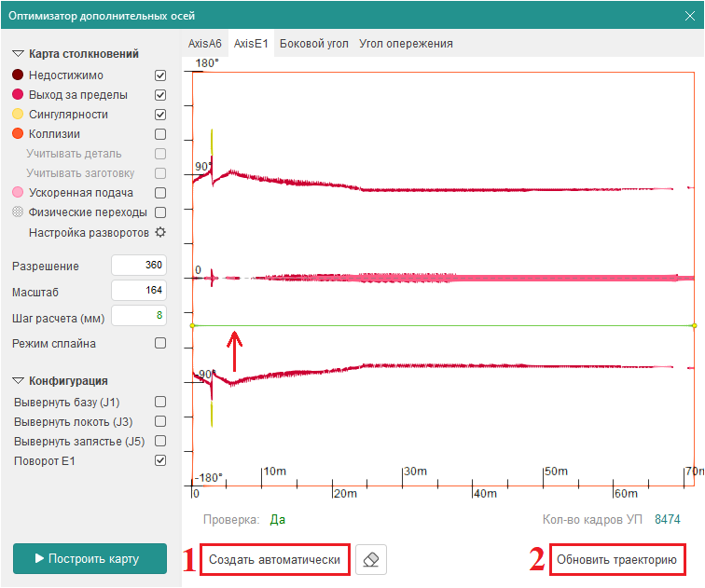Screen dimensions: 705x588
Task: Collapse the Конфигурация section
Action: click(x=18, y=381)
